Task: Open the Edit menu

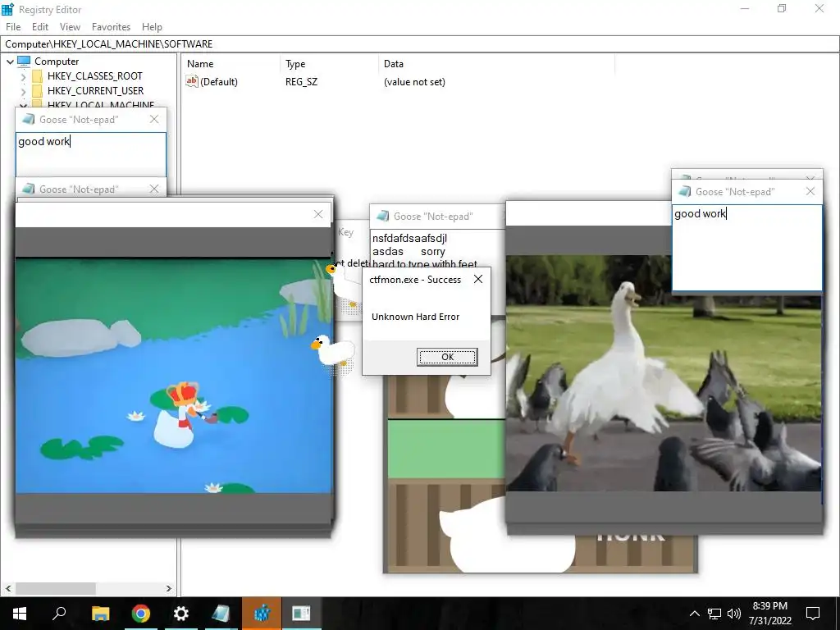Action: (40, 27)
